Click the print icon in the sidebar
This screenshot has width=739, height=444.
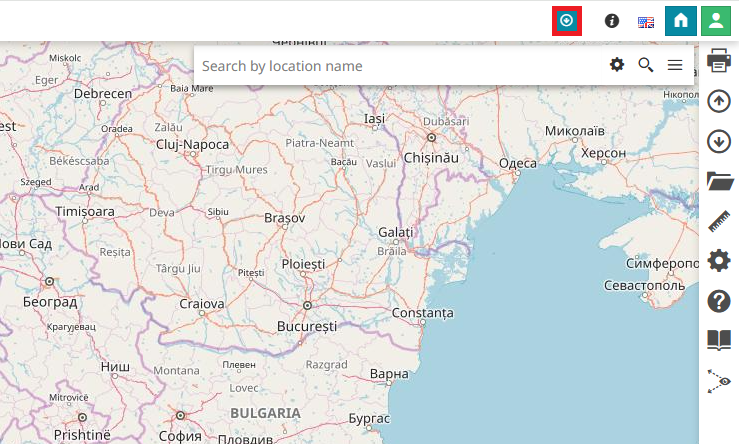tap(718, 61)
